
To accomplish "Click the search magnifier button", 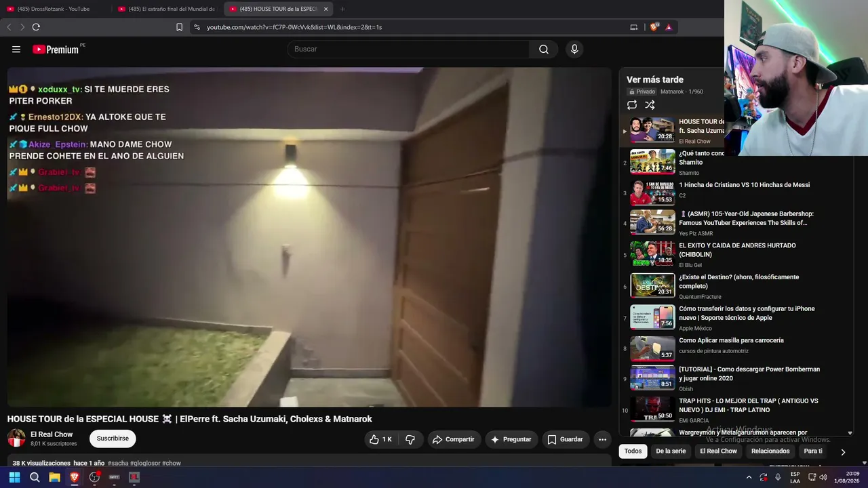I will [x=544, y=49].
